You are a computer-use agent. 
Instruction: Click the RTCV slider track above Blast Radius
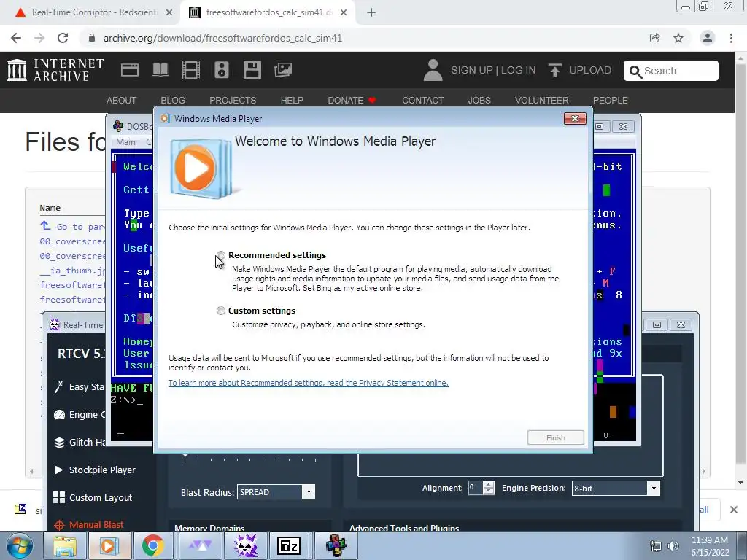pos(250,459)
